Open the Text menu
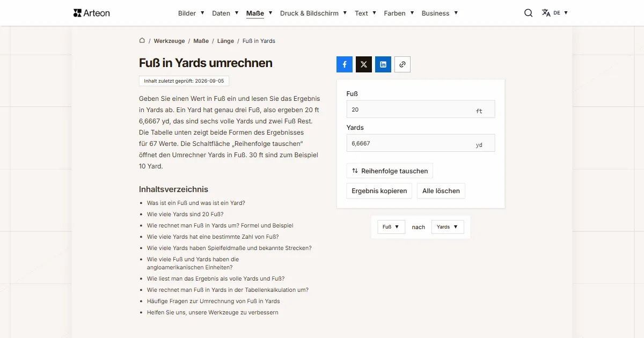This screenshot has width=644, height=338. (365, 13)
